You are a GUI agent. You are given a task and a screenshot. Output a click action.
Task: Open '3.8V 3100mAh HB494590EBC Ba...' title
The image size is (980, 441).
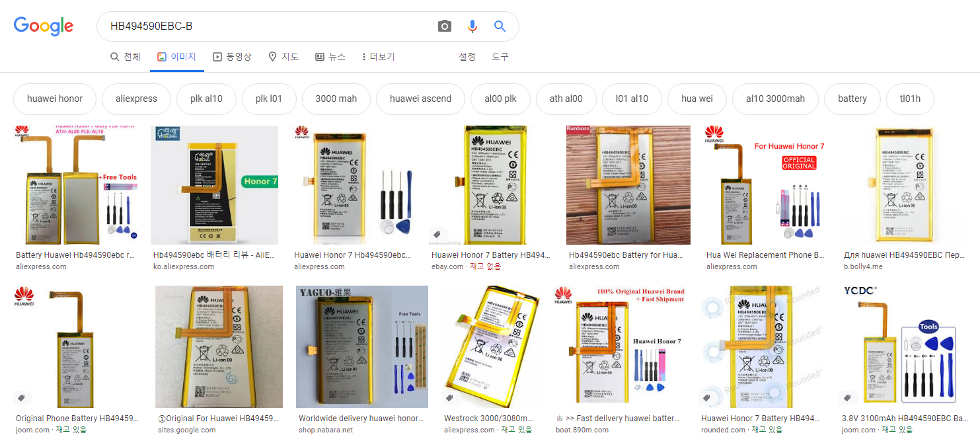click(905, 419)
